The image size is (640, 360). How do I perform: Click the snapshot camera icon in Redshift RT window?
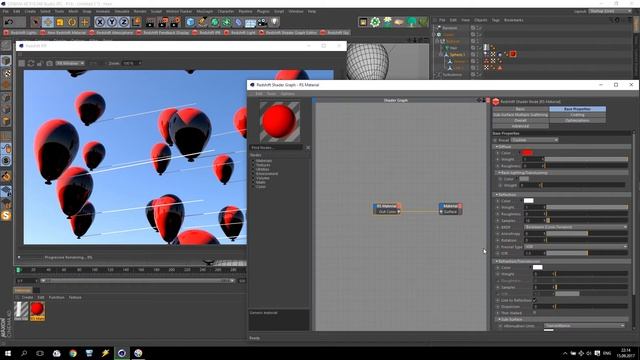49,63
